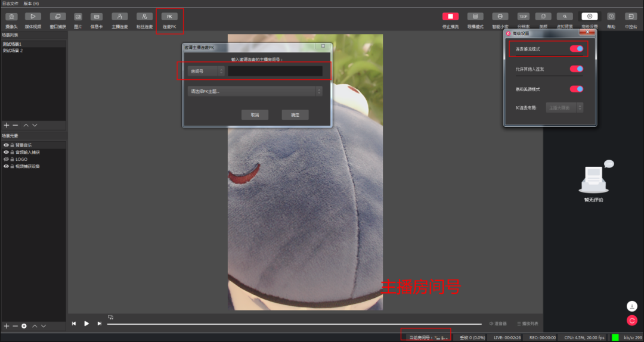
Task: Select the 视频捕获设备 element row
Action: click(x=33, y=166)
